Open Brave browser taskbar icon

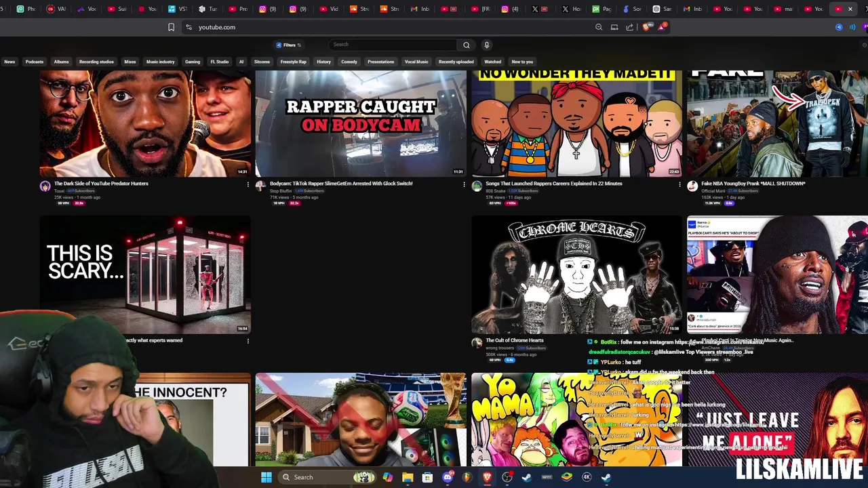click(487, 477)
